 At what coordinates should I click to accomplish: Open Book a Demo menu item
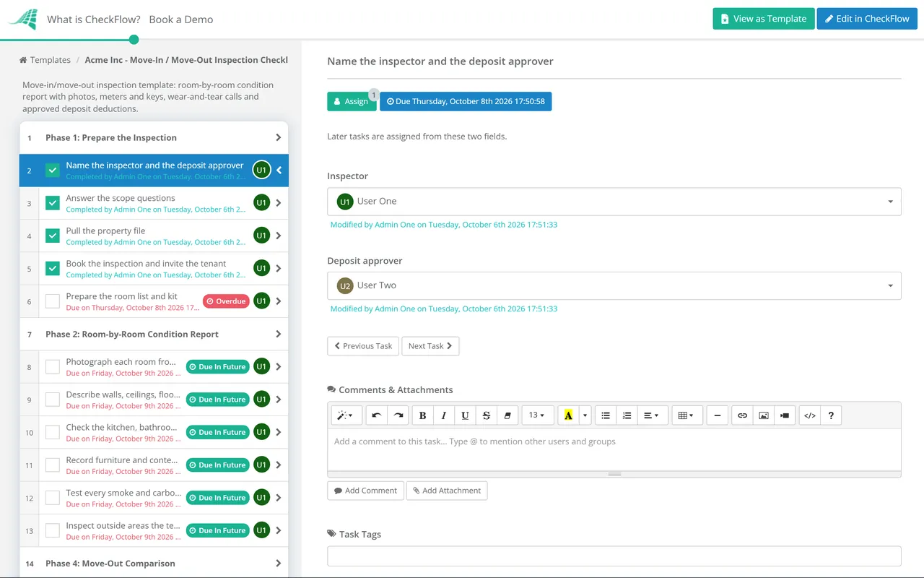(x=181, y=20)
